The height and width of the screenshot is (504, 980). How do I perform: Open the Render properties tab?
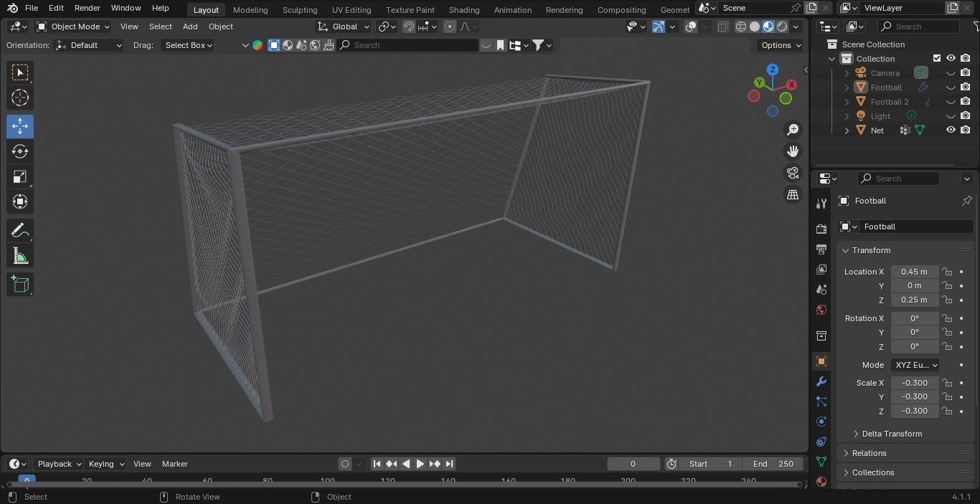[x=821, y=229]
